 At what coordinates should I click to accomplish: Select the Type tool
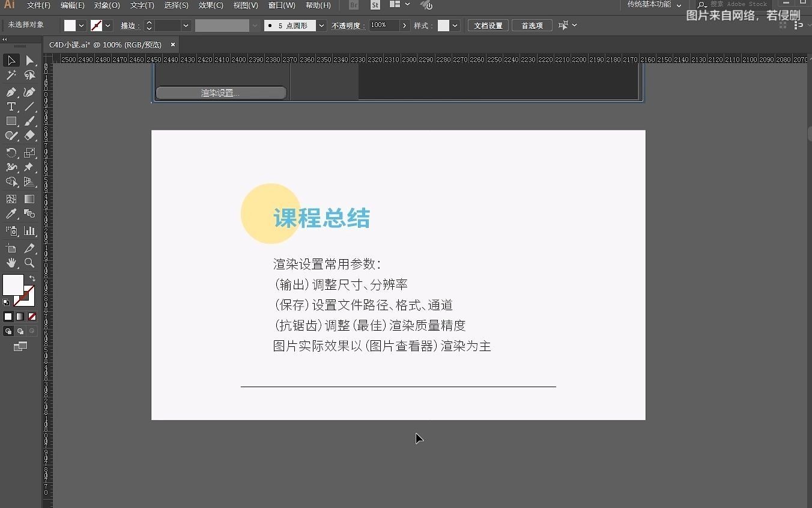pyautogui.click(x=11, y=106)
